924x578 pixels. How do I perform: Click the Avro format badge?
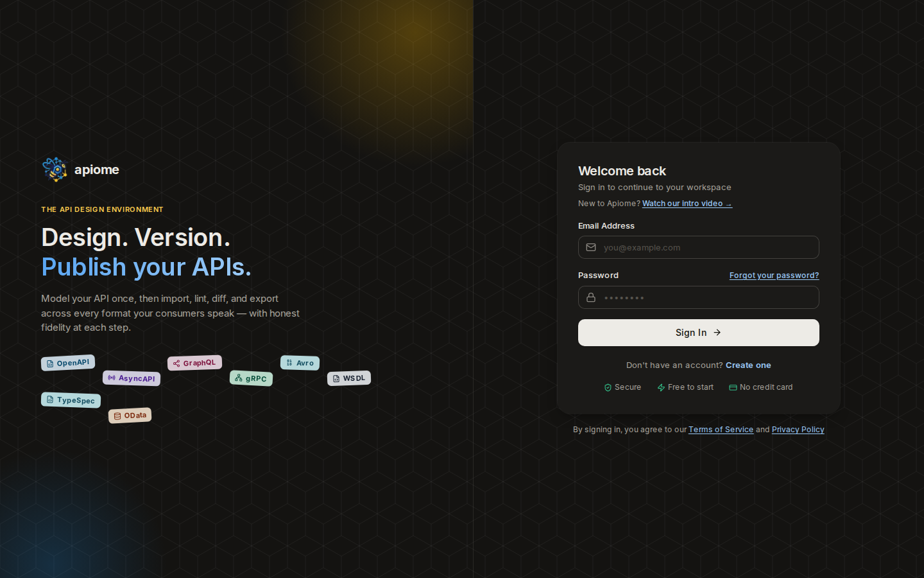point(300,363)
